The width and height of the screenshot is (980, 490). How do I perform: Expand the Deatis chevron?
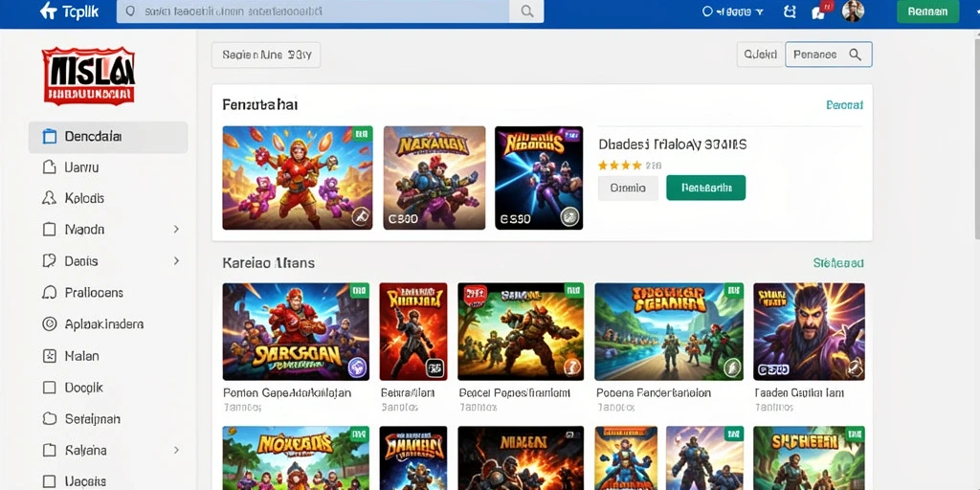pyautogui.click(x=176, y=260)
